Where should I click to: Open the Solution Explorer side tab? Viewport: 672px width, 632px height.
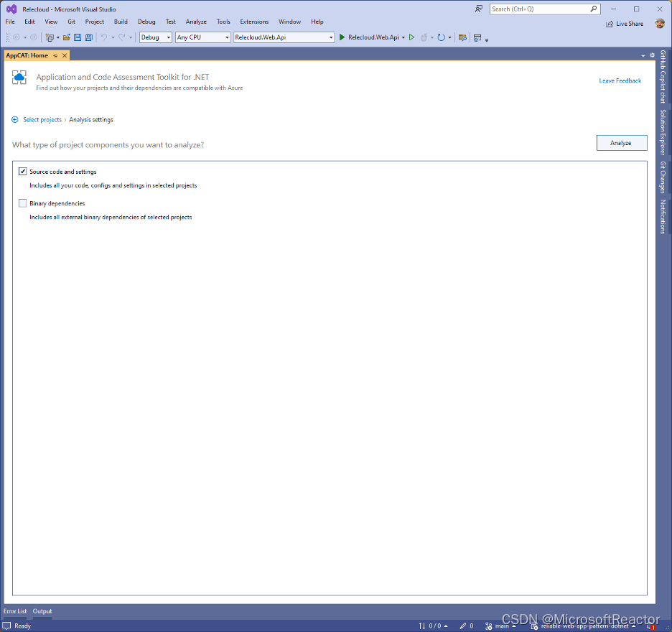663,132
